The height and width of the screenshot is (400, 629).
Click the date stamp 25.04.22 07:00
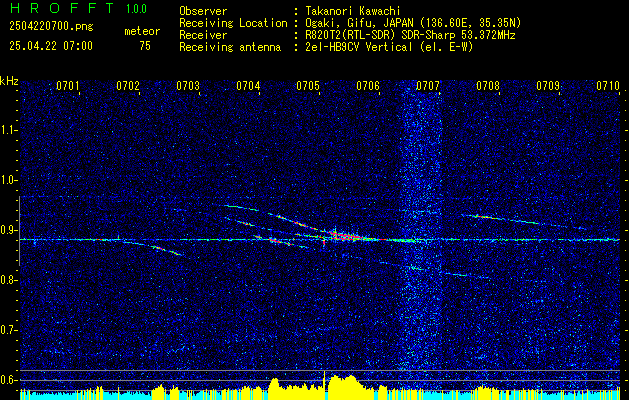51,46
